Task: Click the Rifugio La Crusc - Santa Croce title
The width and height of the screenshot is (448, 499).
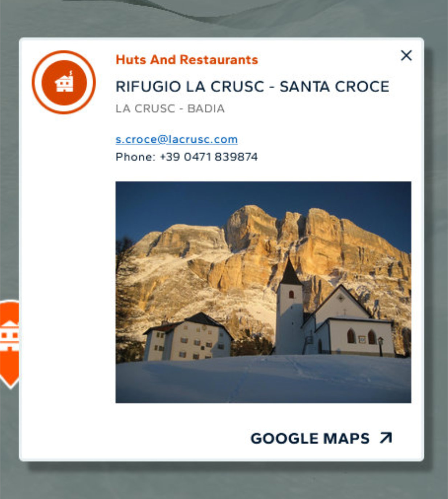Action: [x=252, y=86]
